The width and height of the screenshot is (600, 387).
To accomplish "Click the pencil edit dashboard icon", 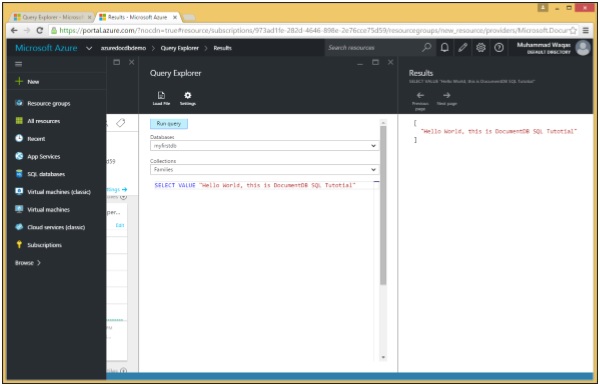I will pyautogui.click(x=463, y=47).
